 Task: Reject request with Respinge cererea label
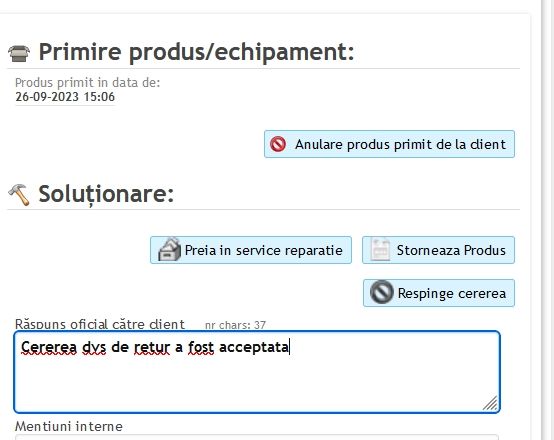pyautogui.click(x=452, y=293)
